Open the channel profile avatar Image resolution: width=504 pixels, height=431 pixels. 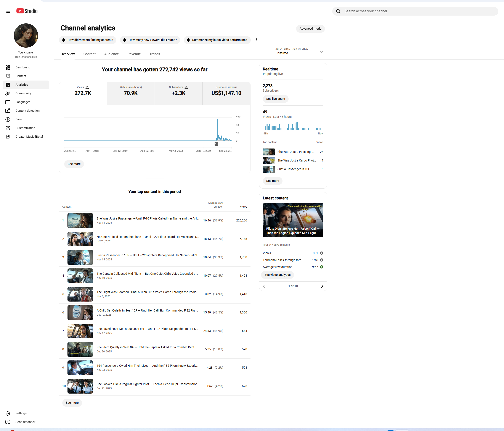pos(26,36)
